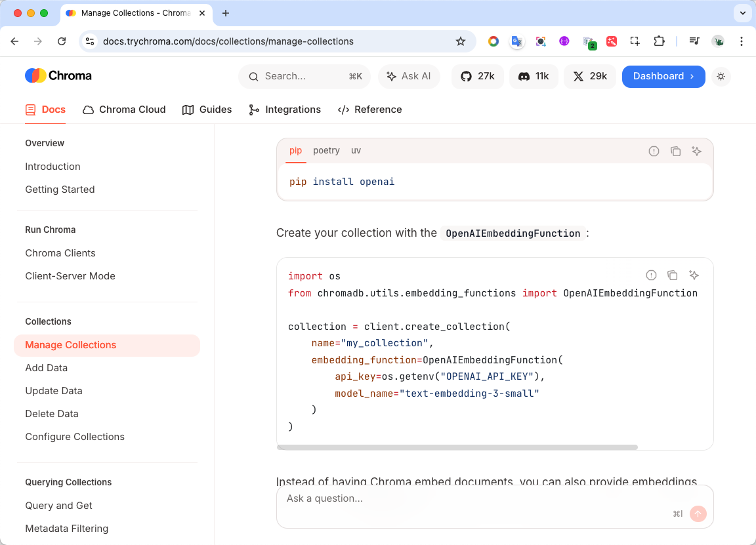Open Chroma Cloud navigation tab
The height and width of the screenshot is (545, 756).
pyautogui.click(x=124, y=110)
